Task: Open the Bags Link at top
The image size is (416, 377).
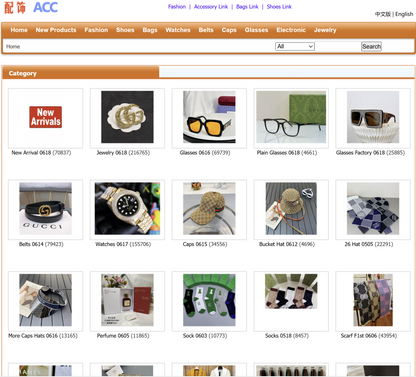Action: pos(247,7)
